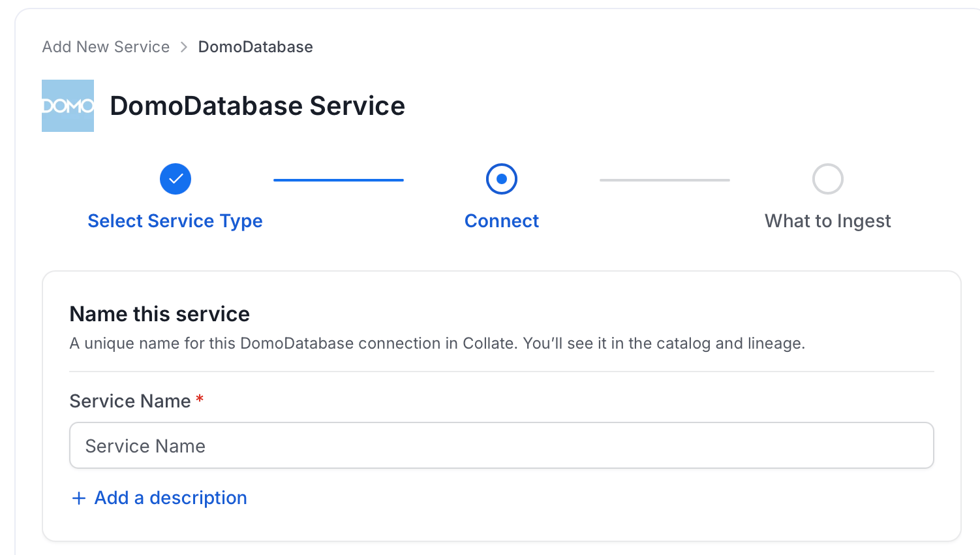Click the Service Name field label
Screen dimensions: 980x555
click(x=130, y=401)
